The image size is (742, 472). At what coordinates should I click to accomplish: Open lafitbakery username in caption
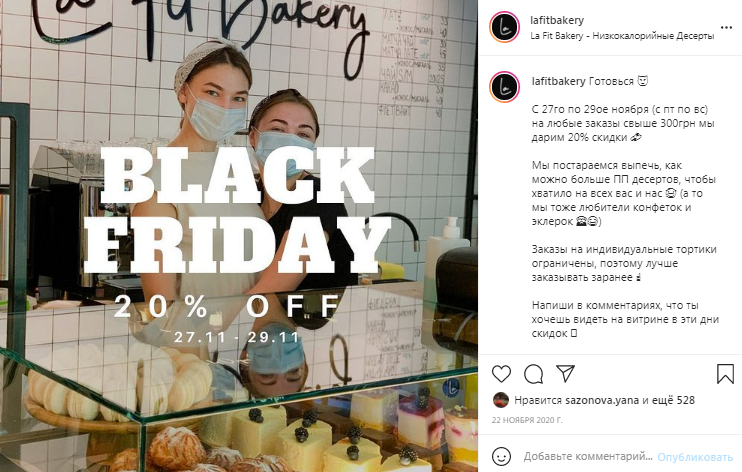pyautogui.click(x=558, y=81)
